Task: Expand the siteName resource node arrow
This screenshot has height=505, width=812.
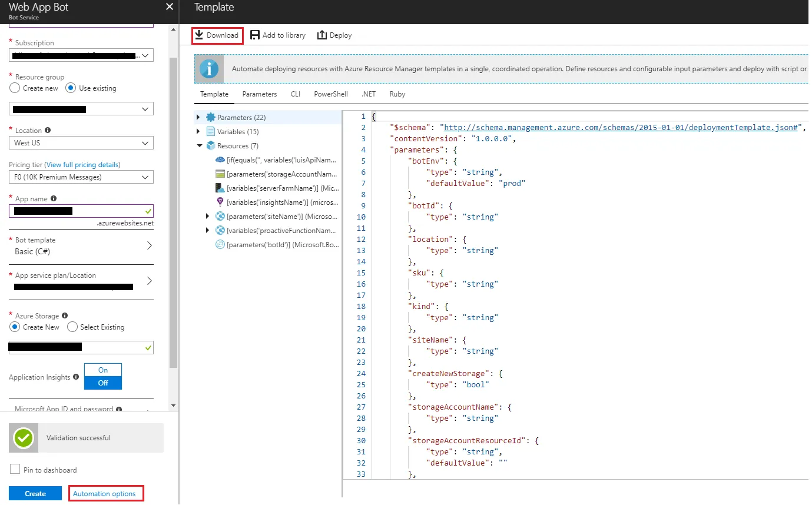Action: pyautogui.click(x=208, y=217)
